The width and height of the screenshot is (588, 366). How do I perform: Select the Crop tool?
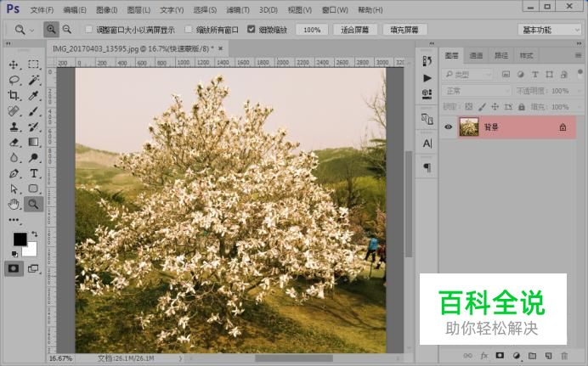point(14,95)
